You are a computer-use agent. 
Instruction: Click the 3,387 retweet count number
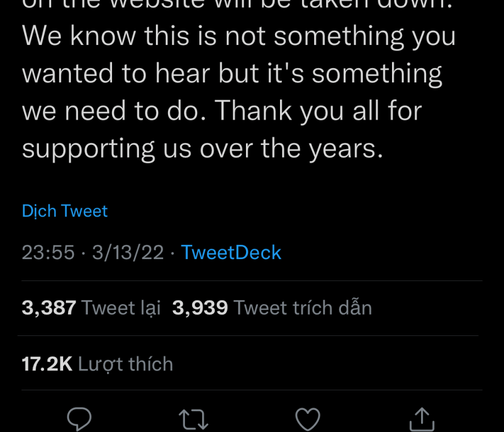pyautogui.click(x=49, y=308)
